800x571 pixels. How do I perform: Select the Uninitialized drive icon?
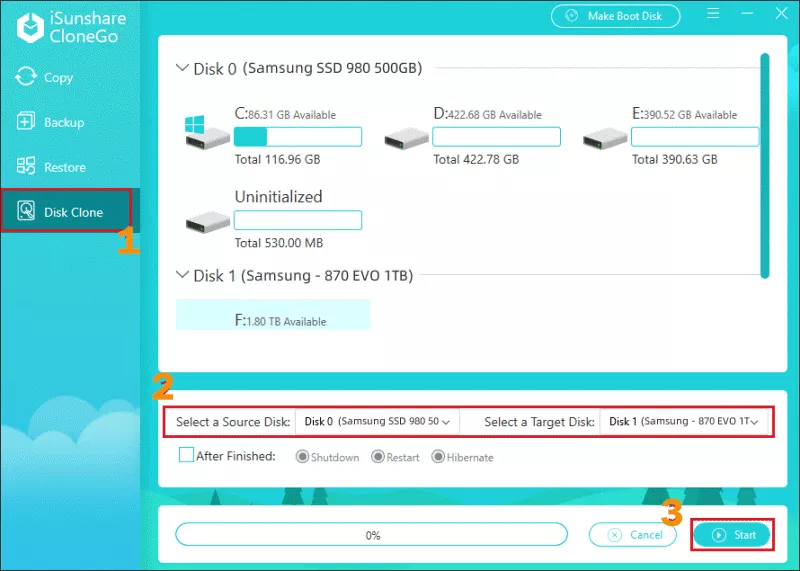click(x=208, y=222)
